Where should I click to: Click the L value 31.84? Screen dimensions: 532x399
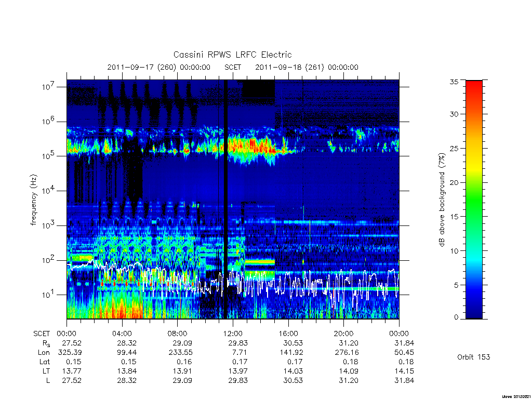[x=404, y=380]
